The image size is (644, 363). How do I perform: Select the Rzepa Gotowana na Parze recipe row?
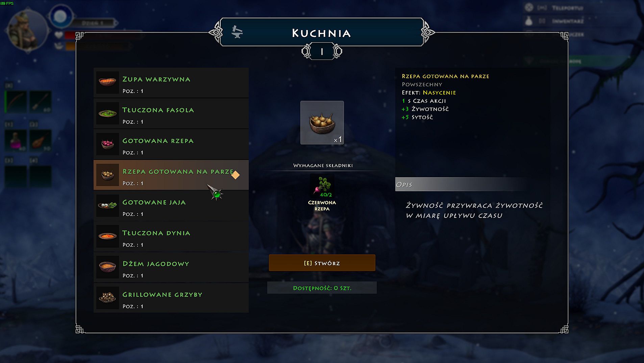pyautogui.click(x=171, y=175)
